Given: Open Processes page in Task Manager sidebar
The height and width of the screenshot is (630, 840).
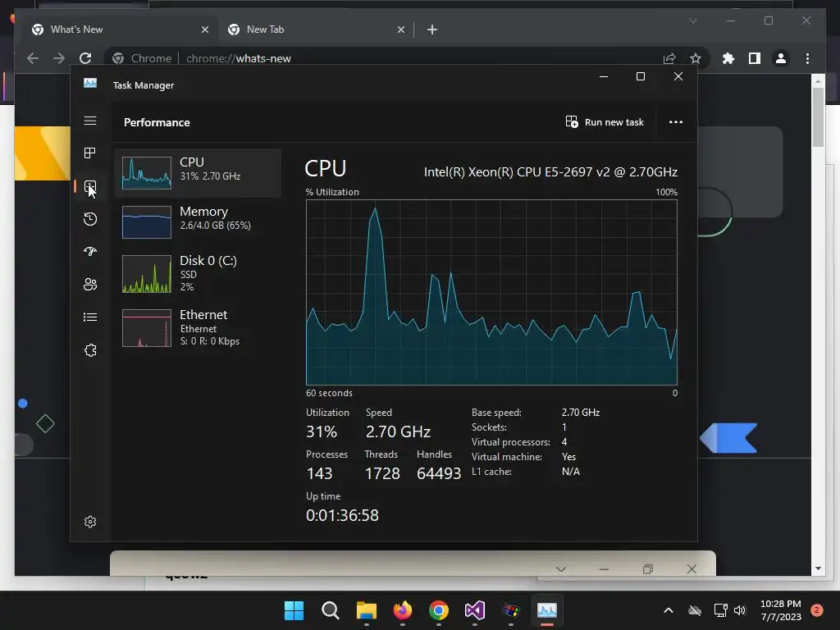Looking at the screenshot, I should [90, 153].
